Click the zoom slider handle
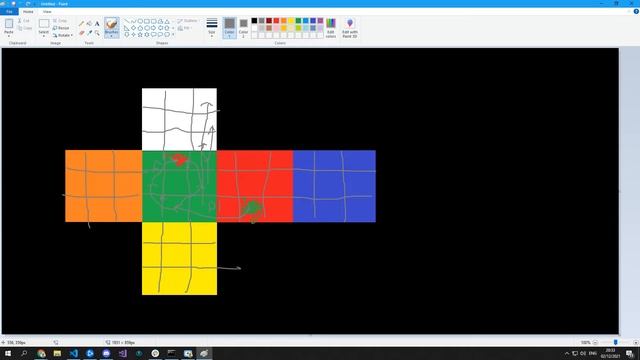640x360 pixels. coord(616,342)
